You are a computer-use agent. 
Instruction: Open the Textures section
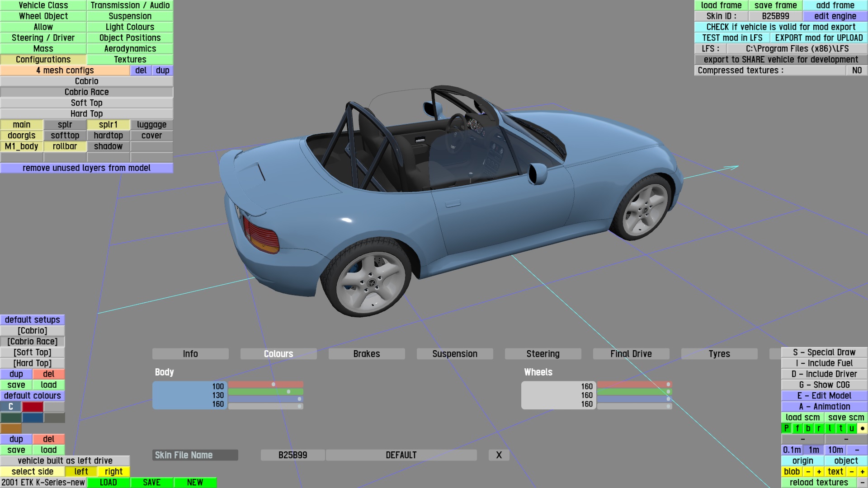tap(130, 59)
